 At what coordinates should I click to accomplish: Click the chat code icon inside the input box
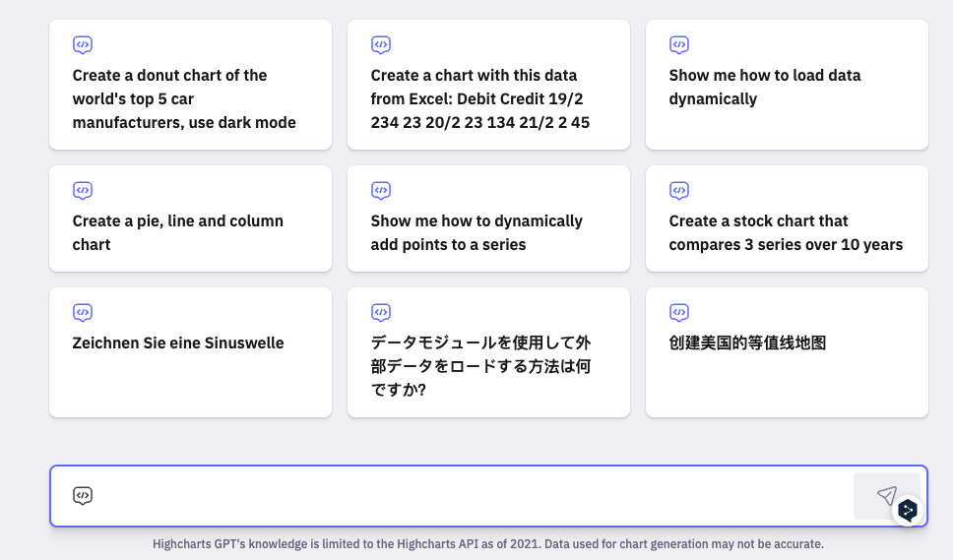[x=83, y=495]
